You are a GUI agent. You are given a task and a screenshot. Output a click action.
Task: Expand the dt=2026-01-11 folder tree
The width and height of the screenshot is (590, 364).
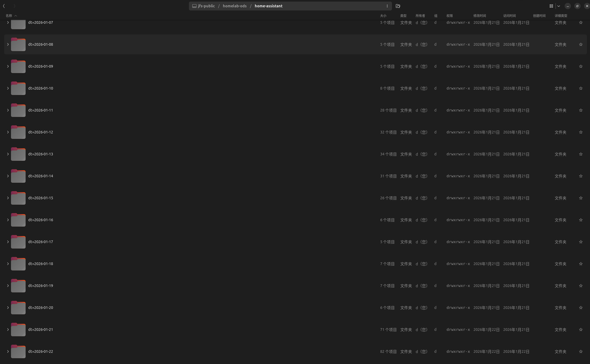point(8,110)
